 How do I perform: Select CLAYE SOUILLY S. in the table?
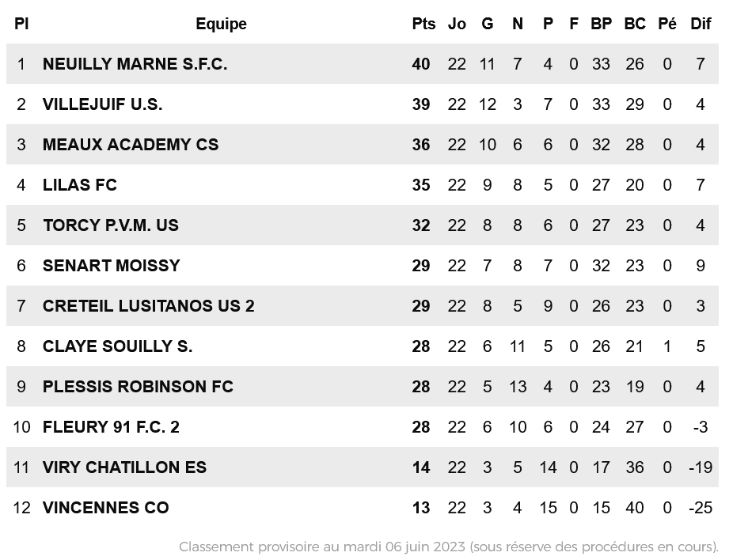pyautogui.click(x=117, y=346)
